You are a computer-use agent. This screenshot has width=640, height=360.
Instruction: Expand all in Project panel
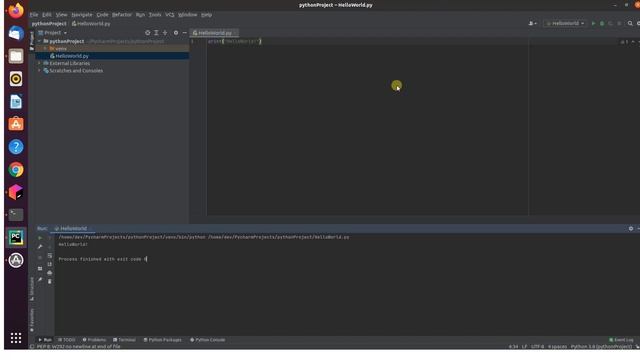156,33
